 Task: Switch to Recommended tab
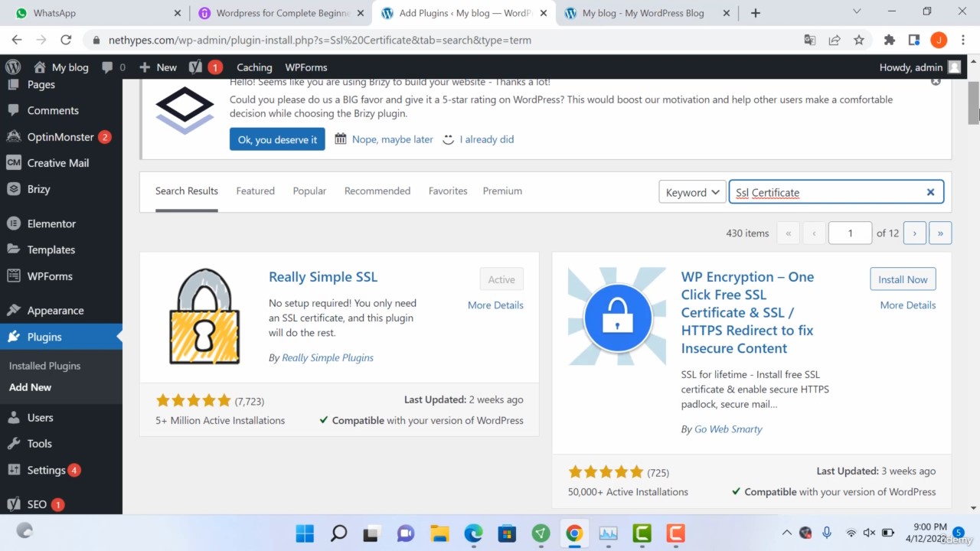tap(377, 191)
